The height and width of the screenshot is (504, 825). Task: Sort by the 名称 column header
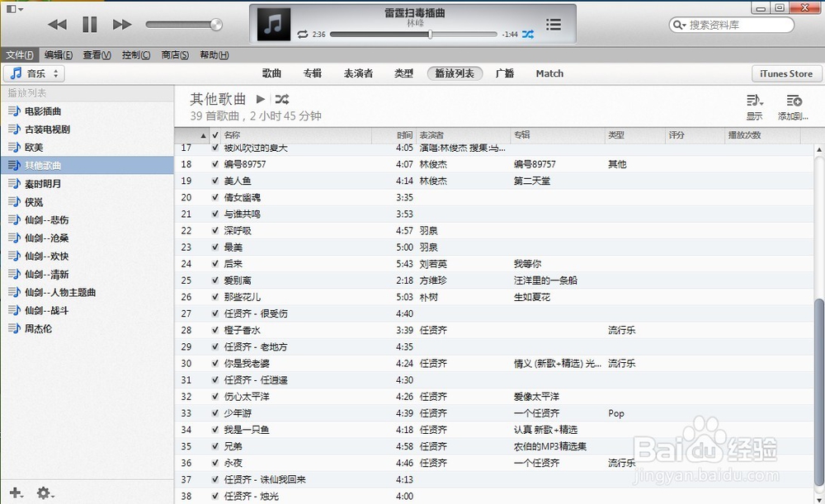click(296, 135)
